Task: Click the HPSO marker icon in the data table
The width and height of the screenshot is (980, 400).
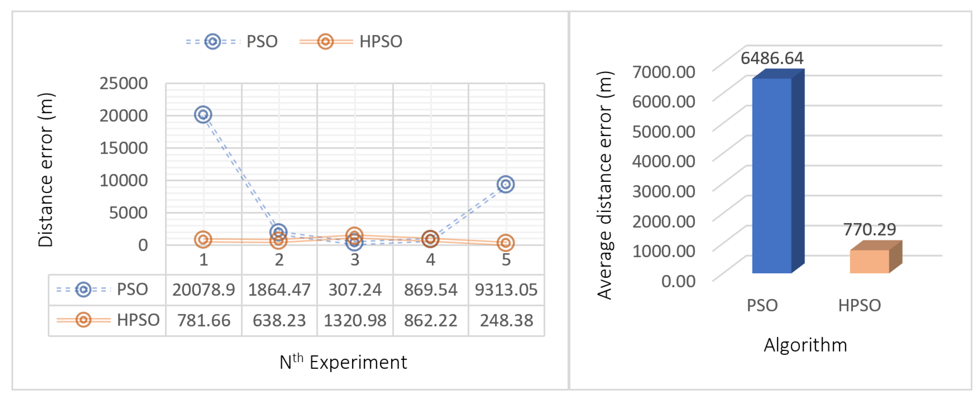Action: pos(83,320)
